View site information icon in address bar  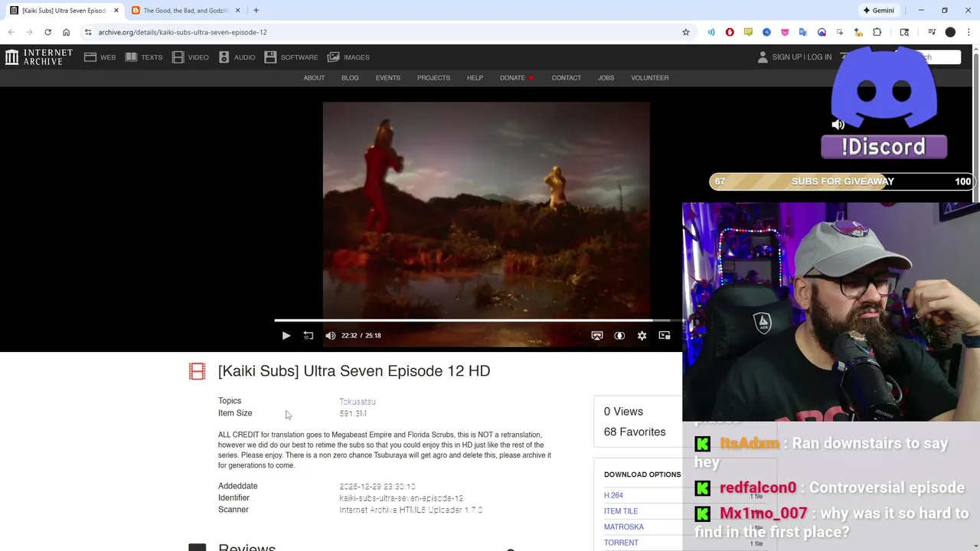pyautogui.click(x=88, y=32)
